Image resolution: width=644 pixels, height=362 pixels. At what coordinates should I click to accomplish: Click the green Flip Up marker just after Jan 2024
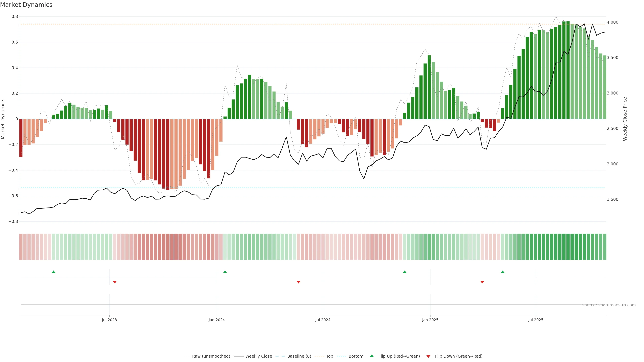[225, 272]
